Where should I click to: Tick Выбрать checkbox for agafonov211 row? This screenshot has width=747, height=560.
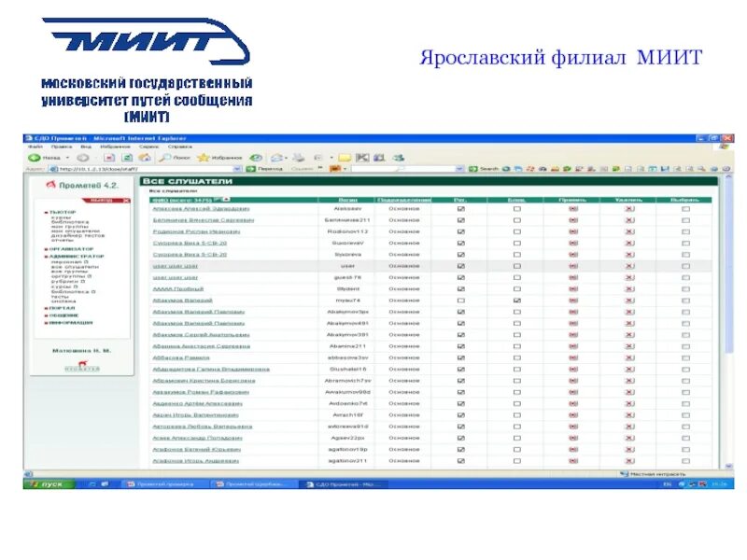[685, 461]
